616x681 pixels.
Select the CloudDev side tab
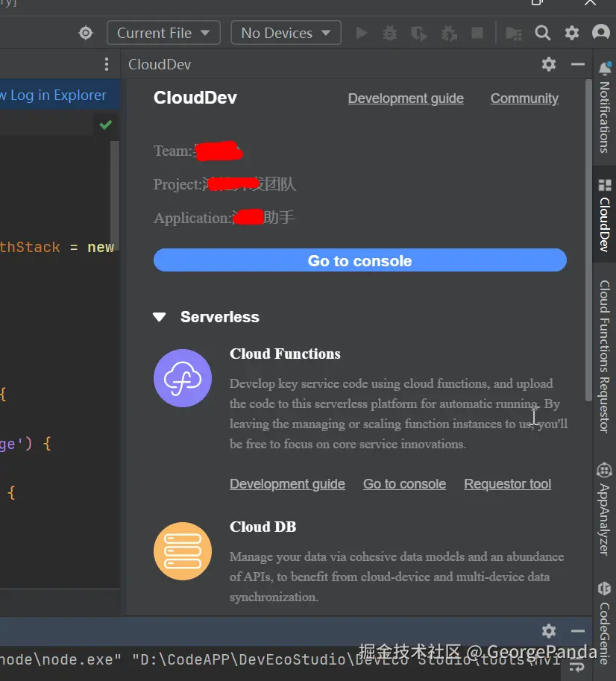pyautogui.click(x=604, y=215)
